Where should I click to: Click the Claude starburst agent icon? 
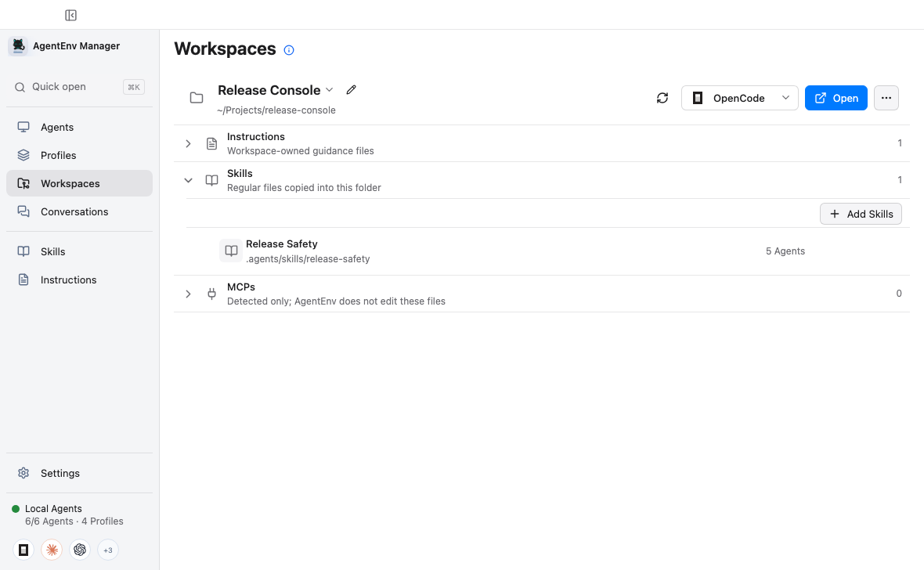point(52,550)
